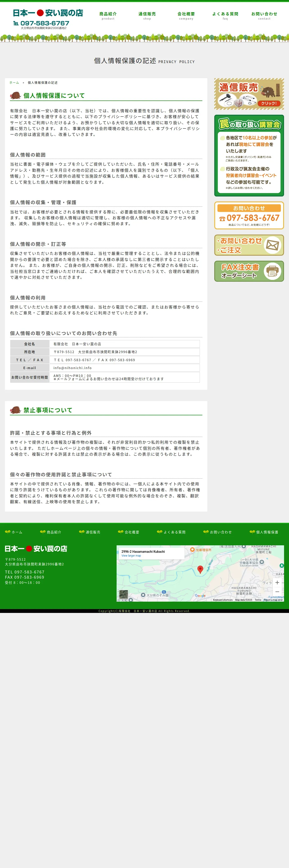Click the sprout icon beside footer ホーム

point(7,532)
